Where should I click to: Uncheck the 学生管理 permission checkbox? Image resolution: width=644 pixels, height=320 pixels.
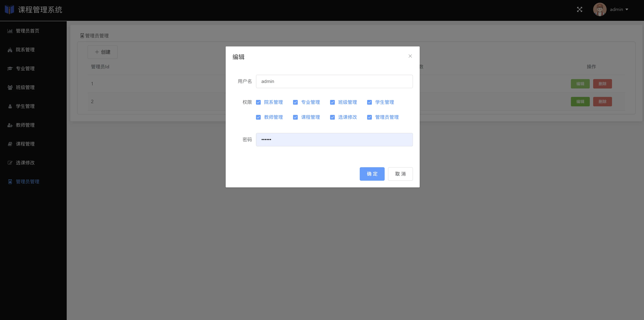(369, 102)
